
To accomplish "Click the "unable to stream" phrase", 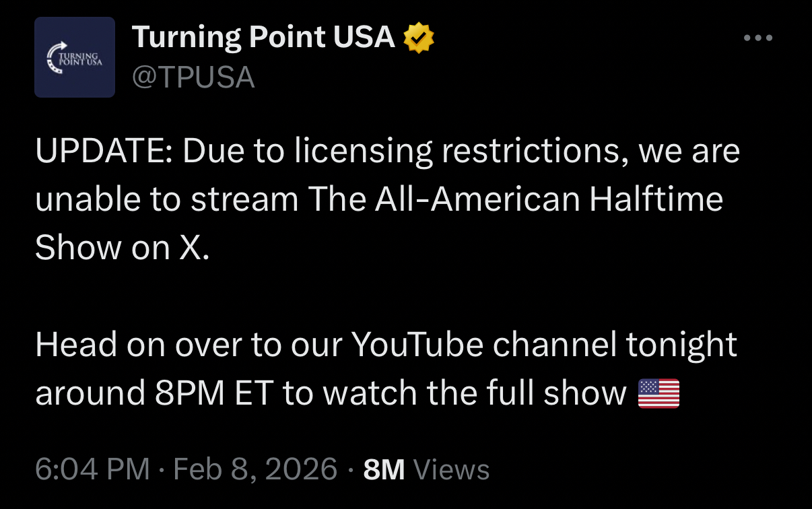I will 166,200.
